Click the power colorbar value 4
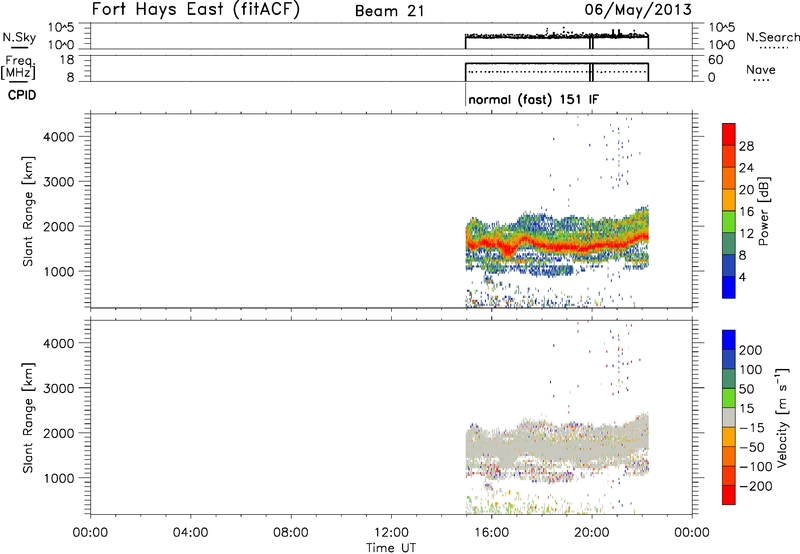The image size is (800, 554). [x=742, y=277]
